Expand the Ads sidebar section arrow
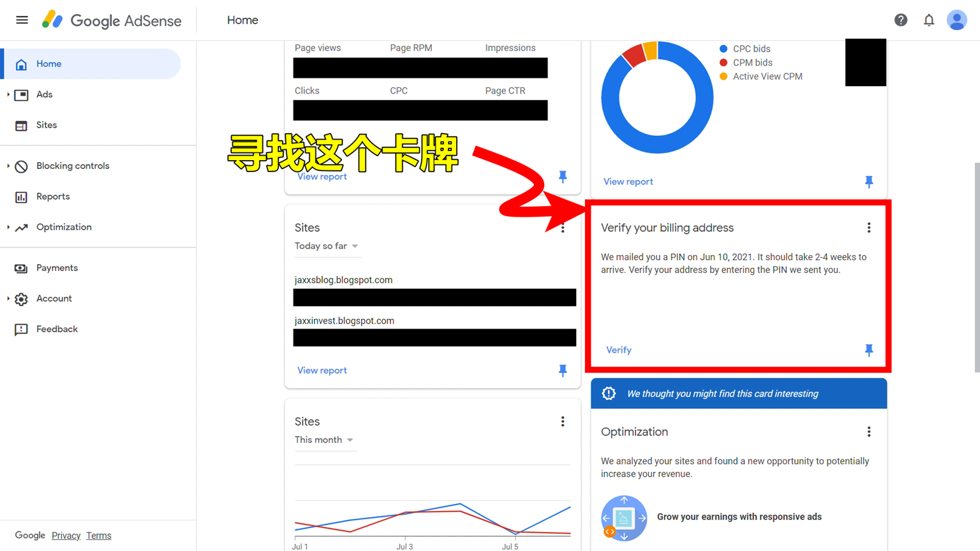Viewport: 980px width, 551px height. tap(8, 94)
